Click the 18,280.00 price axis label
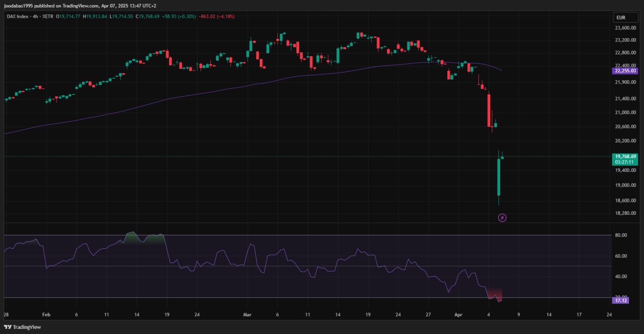 click(x=625, y=213)
